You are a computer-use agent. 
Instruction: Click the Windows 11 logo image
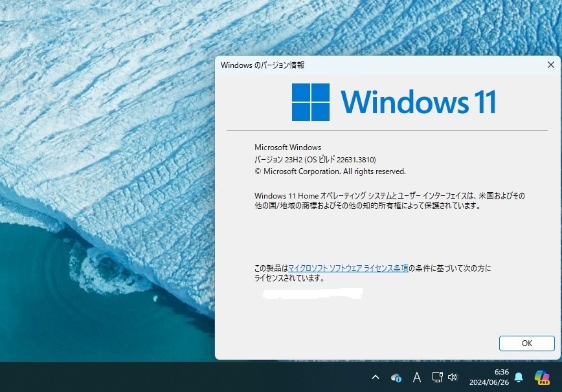coord(394,102)
